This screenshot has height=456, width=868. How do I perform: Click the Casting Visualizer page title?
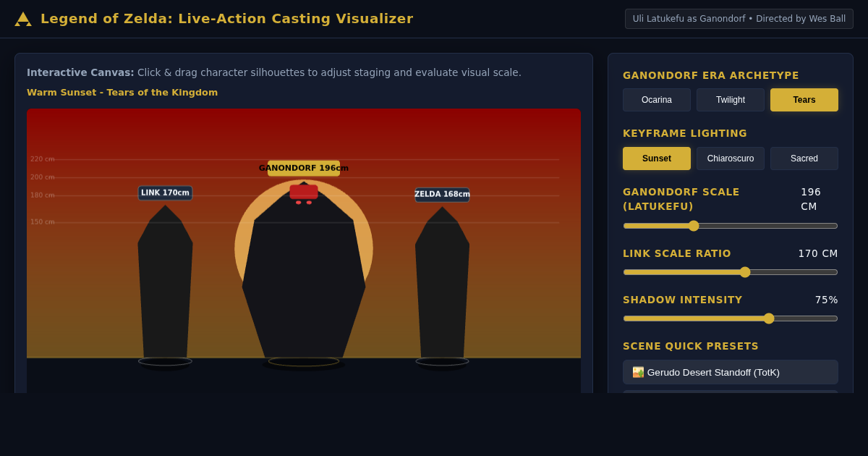coord(226,19)
